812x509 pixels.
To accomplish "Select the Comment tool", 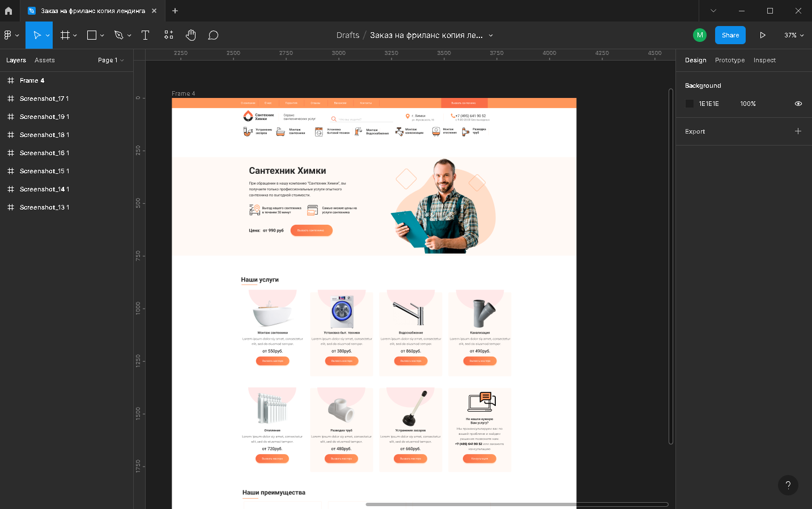I will click(x=213, y=35).
